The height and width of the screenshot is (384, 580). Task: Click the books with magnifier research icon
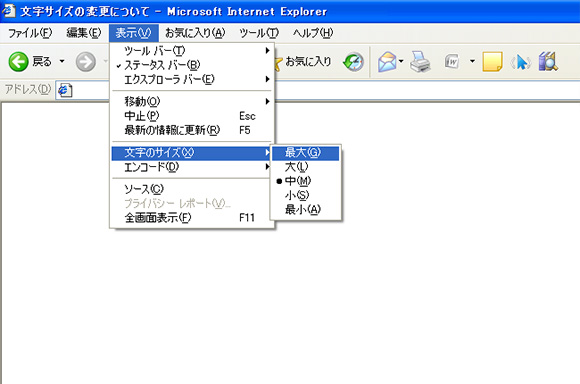tap(548, 61)
